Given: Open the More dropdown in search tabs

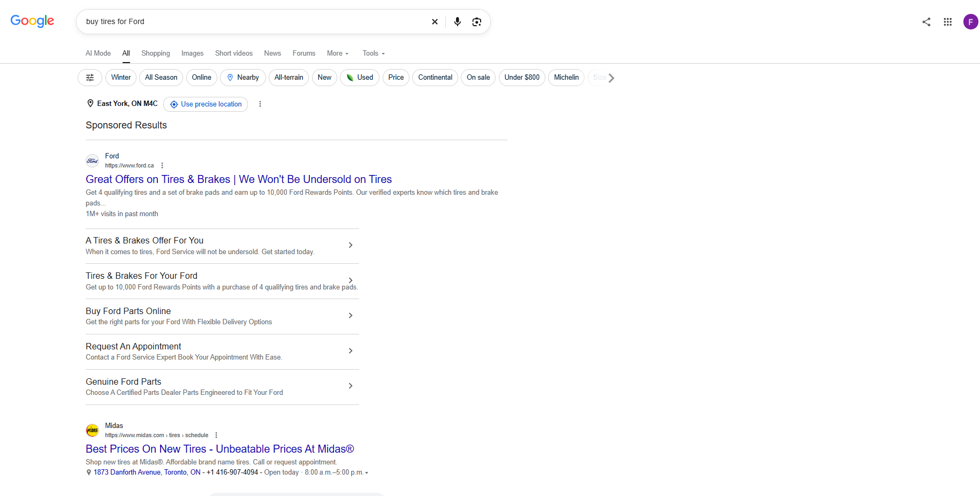Looking at the screenshot, I should [x=338, y=54].
